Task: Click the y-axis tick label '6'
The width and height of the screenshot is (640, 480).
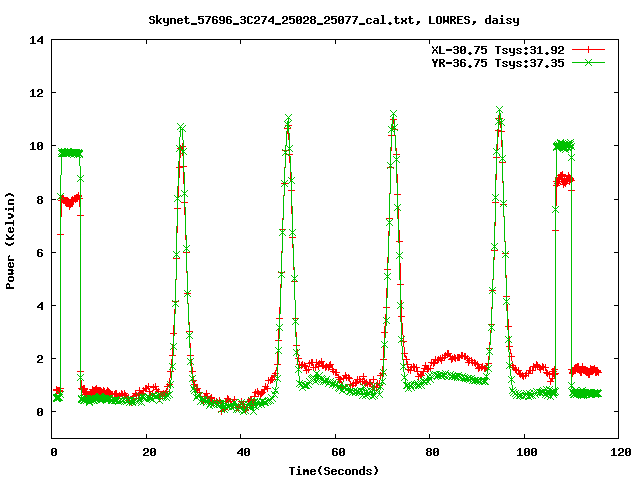Action: coord(40,253)
